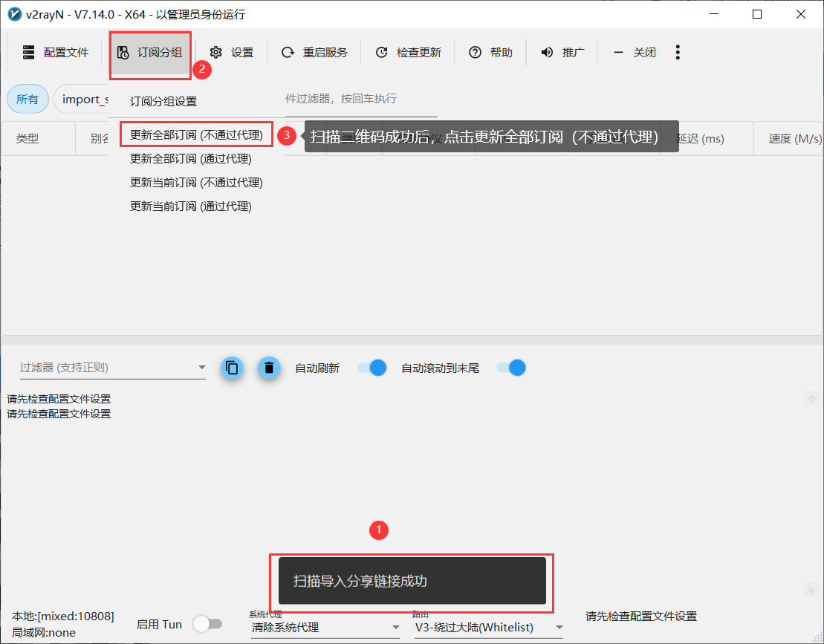Viewport: 824px width, 644px height.
Task: Click 检查更新 update icon
Action: [382, 52]
